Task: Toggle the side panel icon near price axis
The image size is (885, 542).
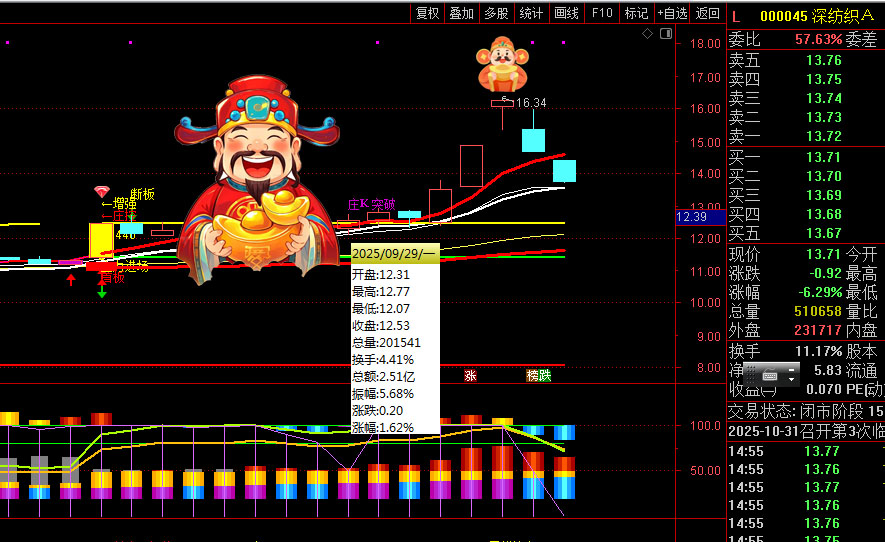Action: (x=664, y=34)
